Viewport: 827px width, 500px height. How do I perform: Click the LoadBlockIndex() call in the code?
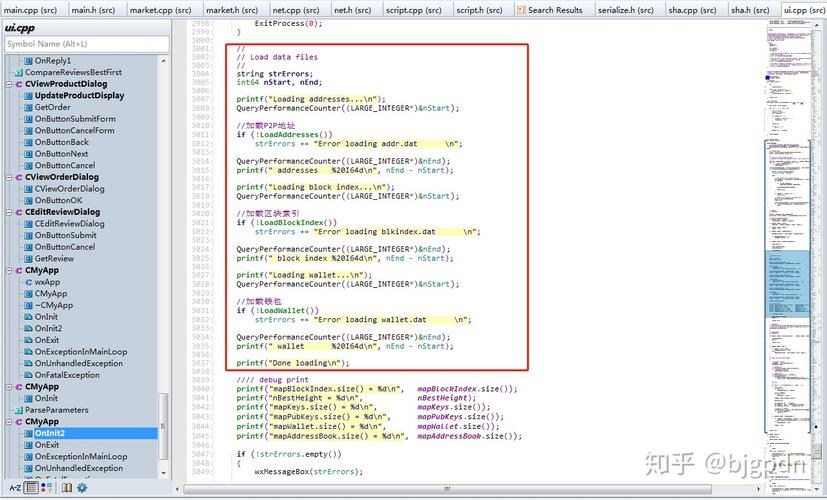click(298, 223)
